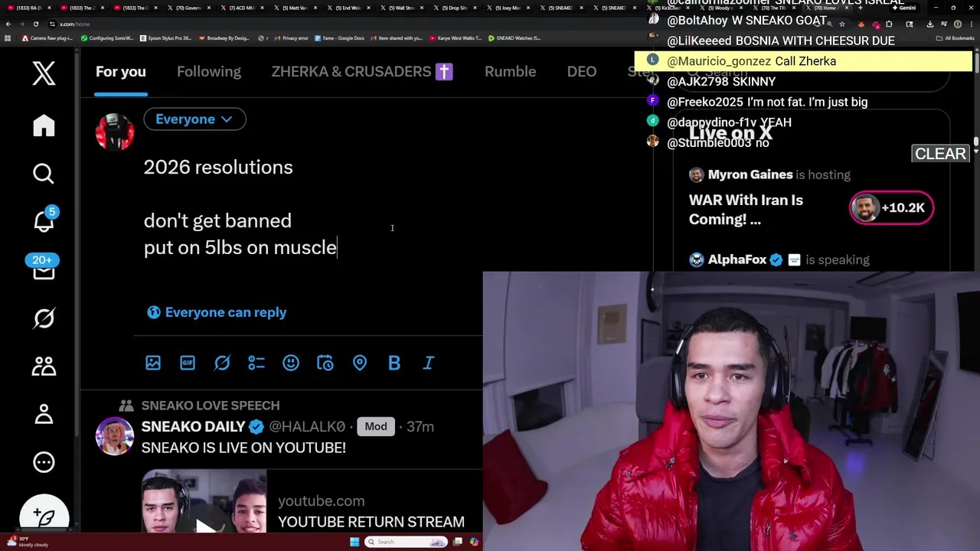This screenshot has width=980, height=551.
Task: Open the Copilot icon on the taskbar
Action: pos(474,542)
